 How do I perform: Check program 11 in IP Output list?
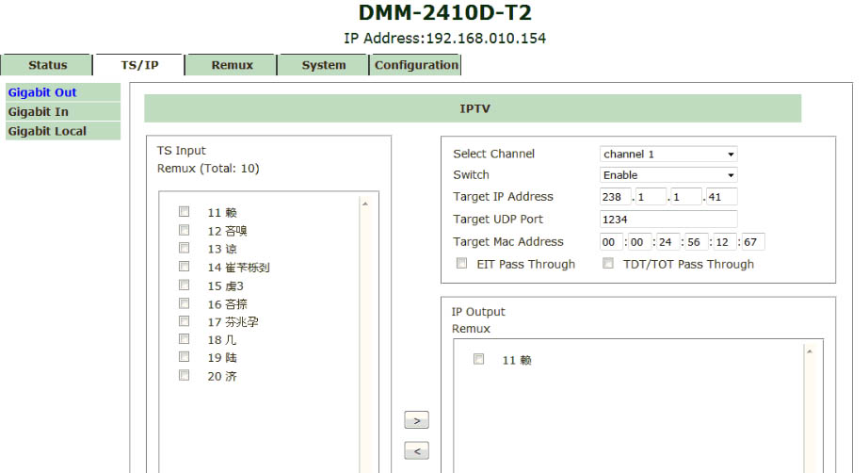pyautogui.click(x=479, y=359)
